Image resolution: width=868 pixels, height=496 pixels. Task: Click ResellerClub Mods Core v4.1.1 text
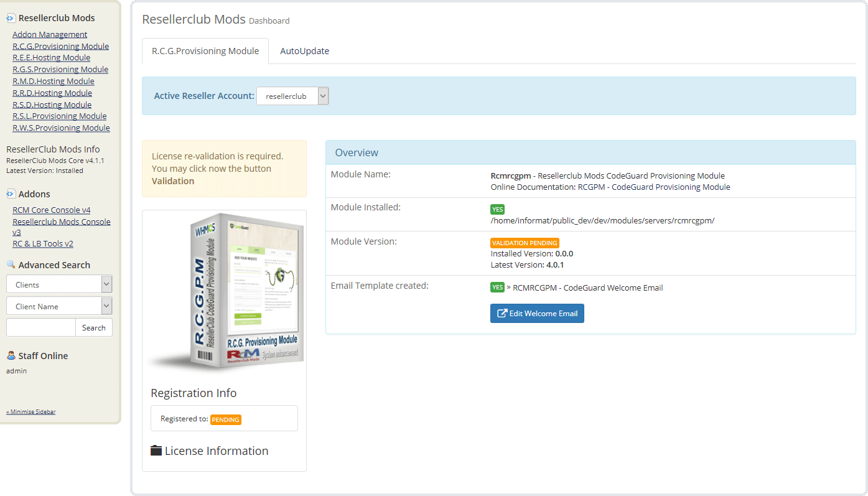click(x=55, y=161)
